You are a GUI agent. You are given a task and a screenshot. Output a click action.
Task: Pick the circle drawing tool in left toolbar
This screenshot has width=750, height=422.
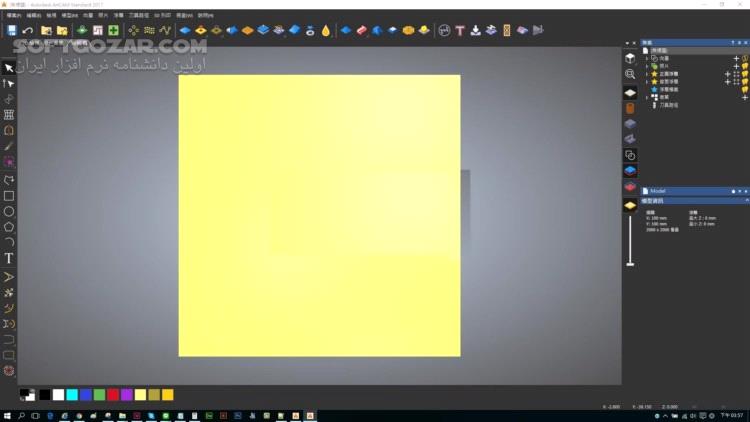pyautogui.click(x=9, y=211)
